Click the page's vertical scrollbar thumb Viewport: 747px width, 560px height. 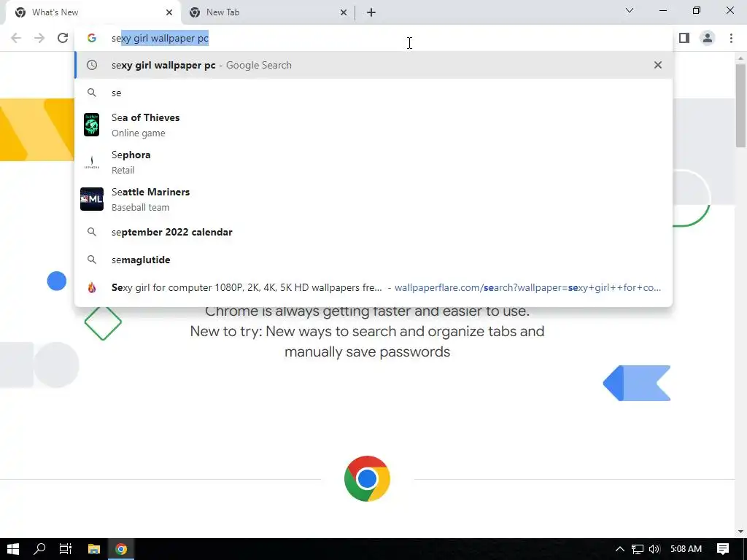click(741, 105)
